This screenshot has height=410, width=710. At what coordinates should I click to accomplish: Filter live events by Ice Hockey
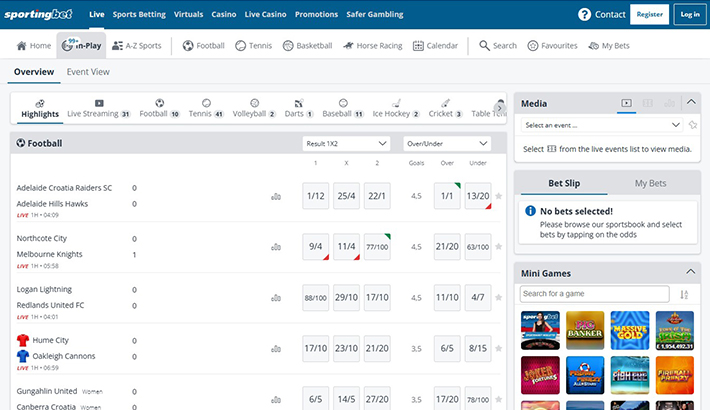[x=396, y=109]
